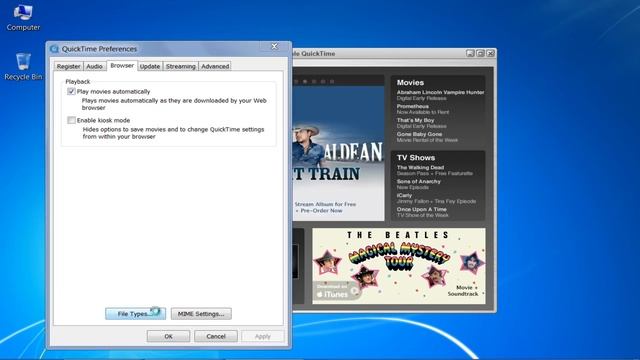Open Once Upon A Time show link
This screenshot has width=640, height=360.
[422, 209]
